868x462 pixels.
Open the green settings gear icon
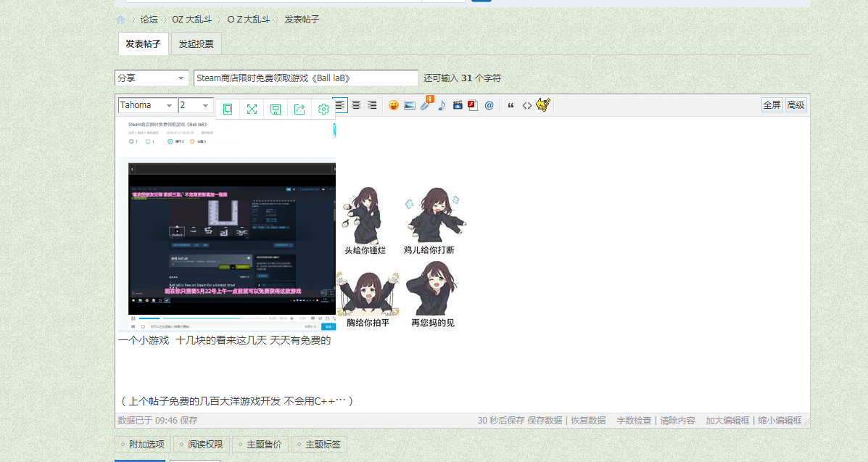324,109
